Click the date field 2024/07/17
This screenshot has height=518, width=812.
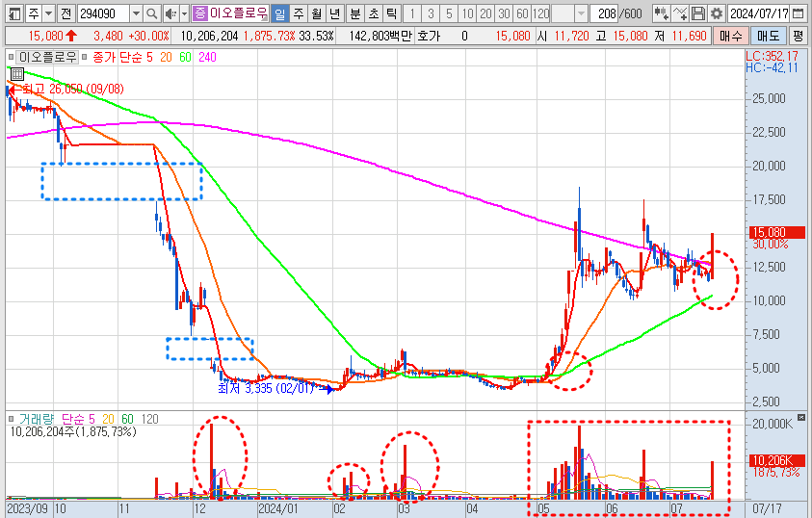point(759,13)
